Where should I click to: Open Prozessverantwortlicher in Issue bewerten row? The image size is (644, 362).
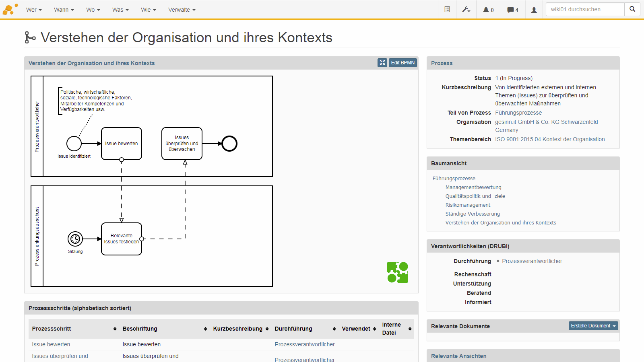[305, 344]
